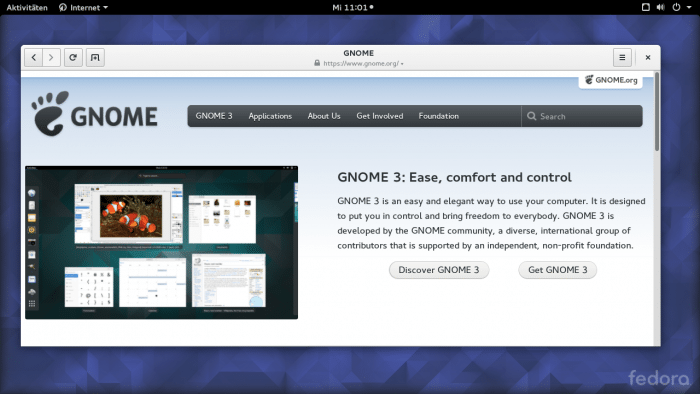
Task: Go forward with the forward arrow
Action: (51, 58)
